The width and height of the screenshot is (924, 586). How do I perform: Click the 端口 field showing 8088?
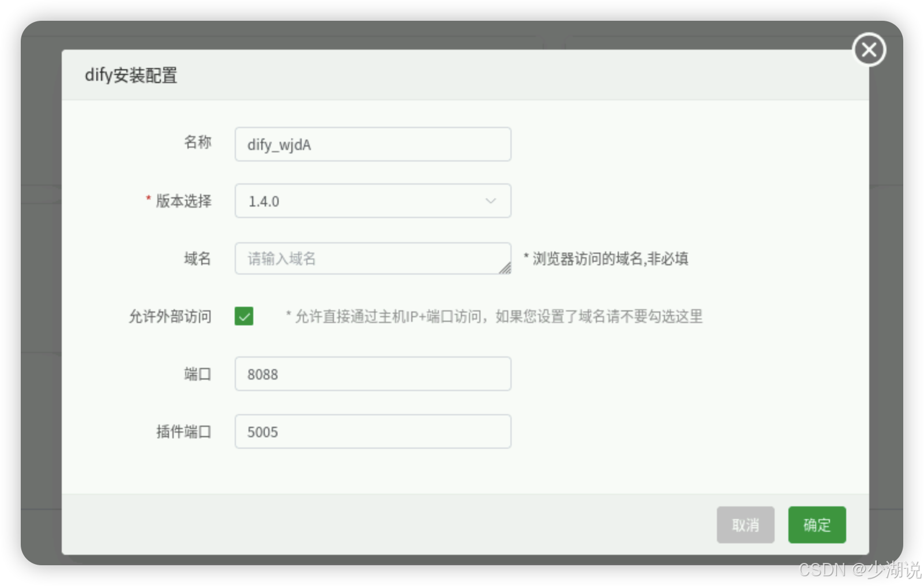coord(373,374)
